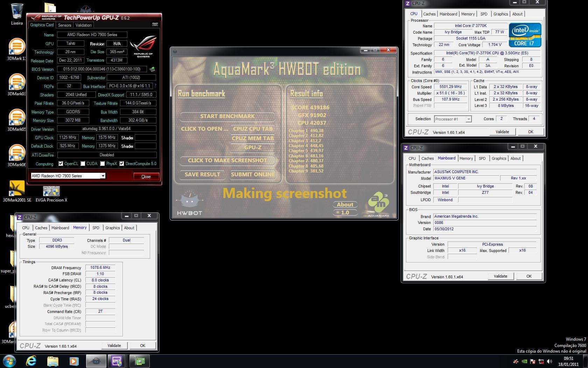
Task: Click OK in CPU-Z Mainboard window
Action: pos(529,276)
